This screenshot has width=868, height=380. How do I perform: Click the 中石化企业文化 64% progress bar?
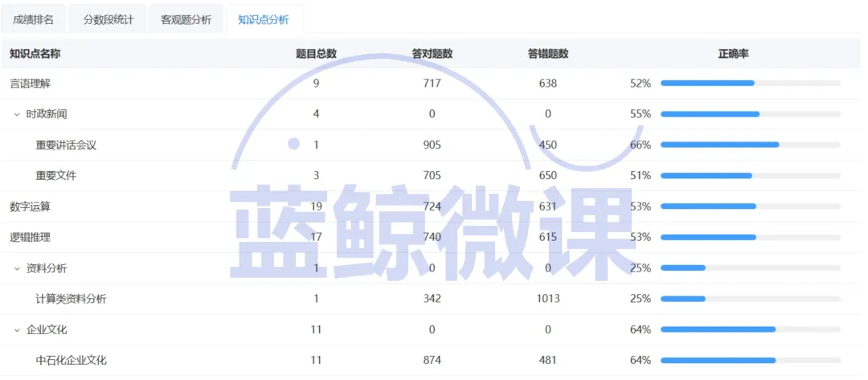tap(751, 361)
